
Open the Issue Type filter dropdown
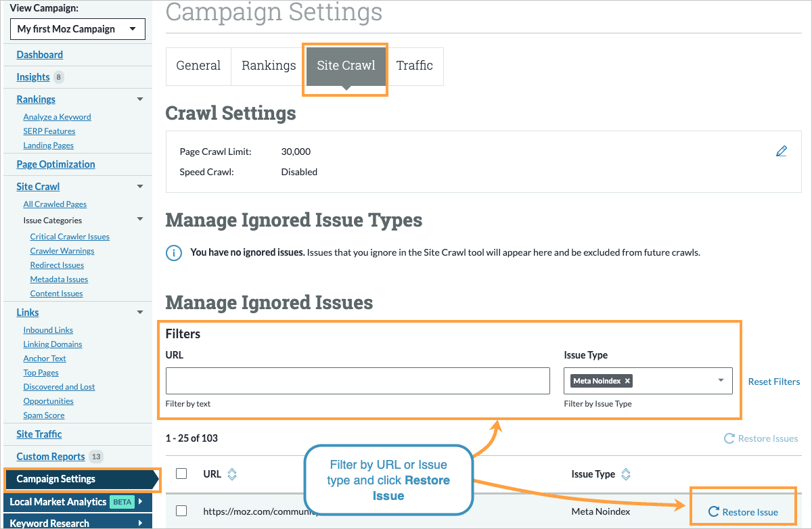pos(721,381)
